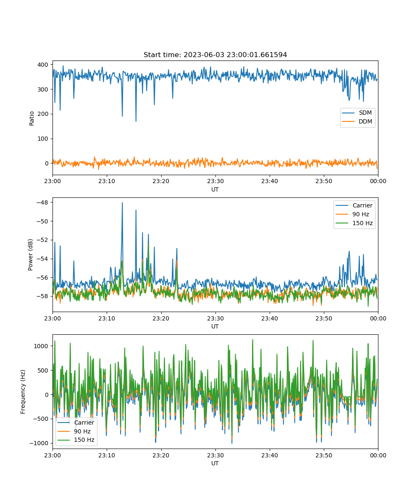
Task: Click the 23:50 tick under the Power plot
Action: (323, 318)
